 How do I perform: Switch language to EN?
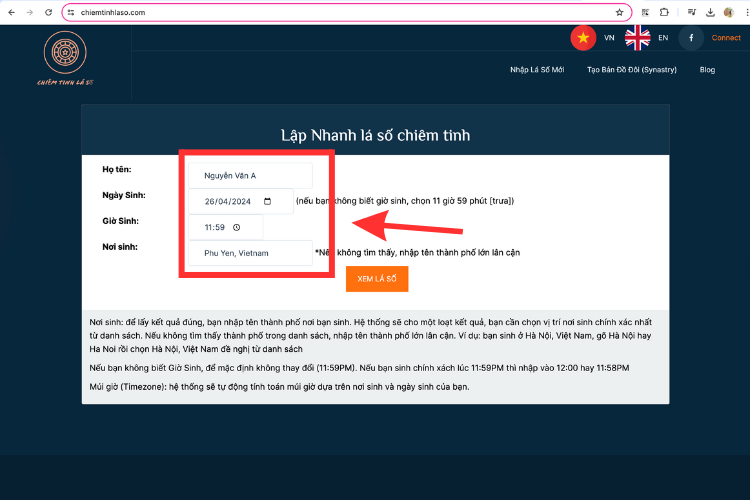(663, 38)
